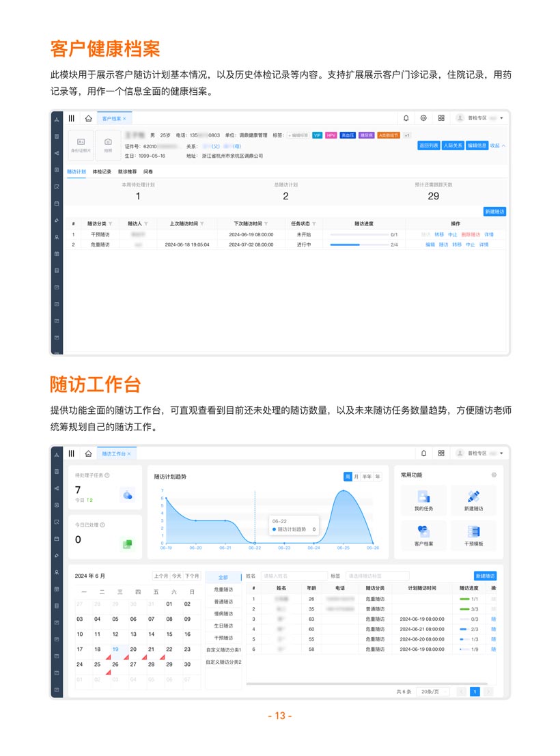Select 年 range on the trend chart

[x=378, y=476]
